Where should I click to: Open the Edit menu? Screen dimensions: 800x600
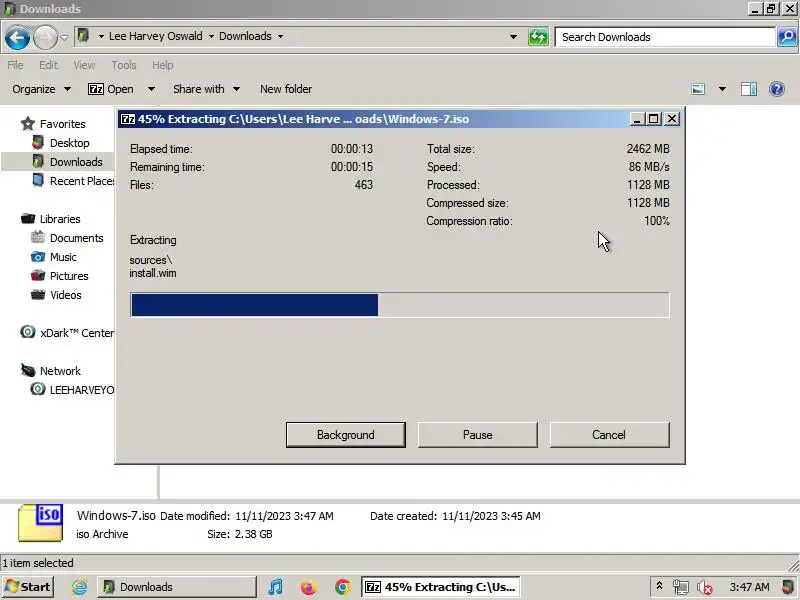(x=48, y=65)
